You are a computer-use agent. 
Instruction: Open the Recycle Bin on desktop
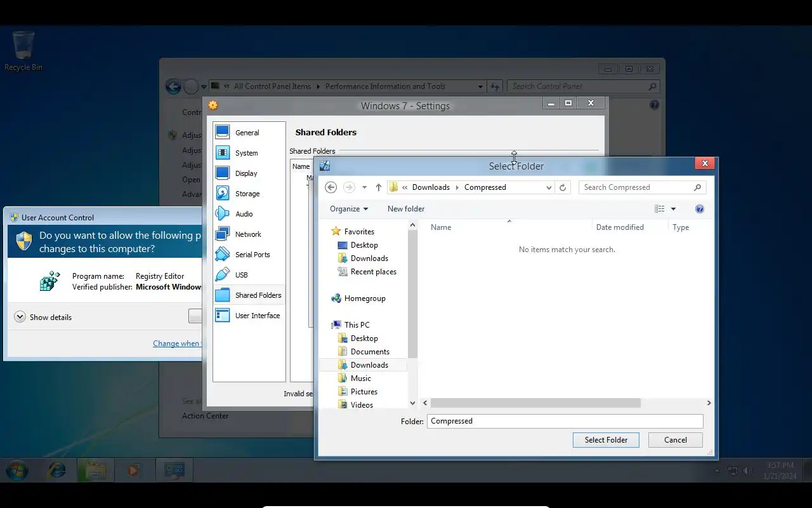[x=23, y=51]
